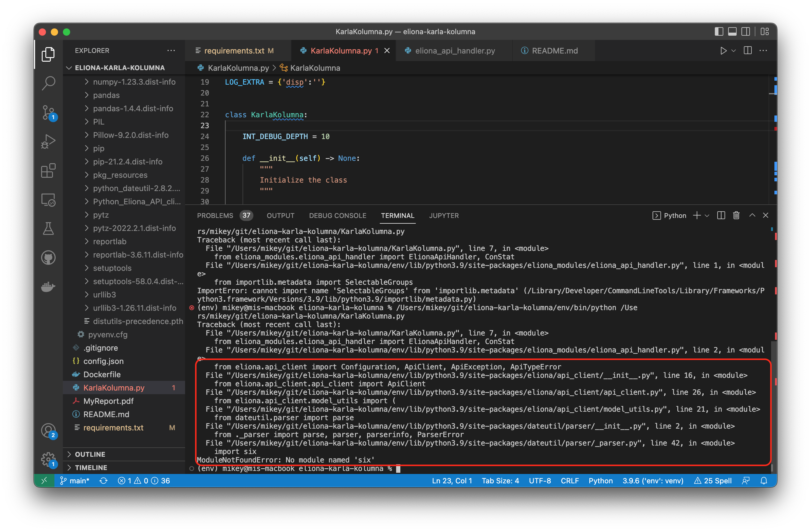Image resolution: width=811 pixels, height=532 pixels.
Task: Toggle secondary side bar layout button
Action: tap(746, 32)
